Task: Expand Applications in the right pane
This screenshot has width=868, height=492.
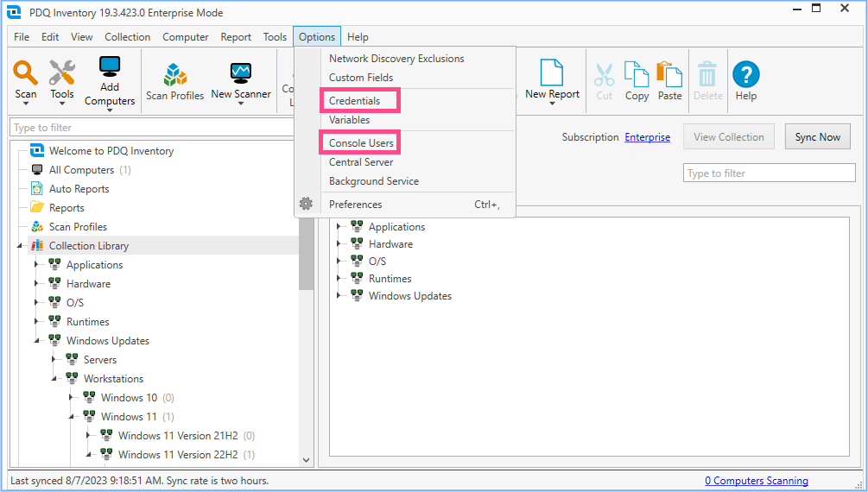Action: [x=339, y=226]
